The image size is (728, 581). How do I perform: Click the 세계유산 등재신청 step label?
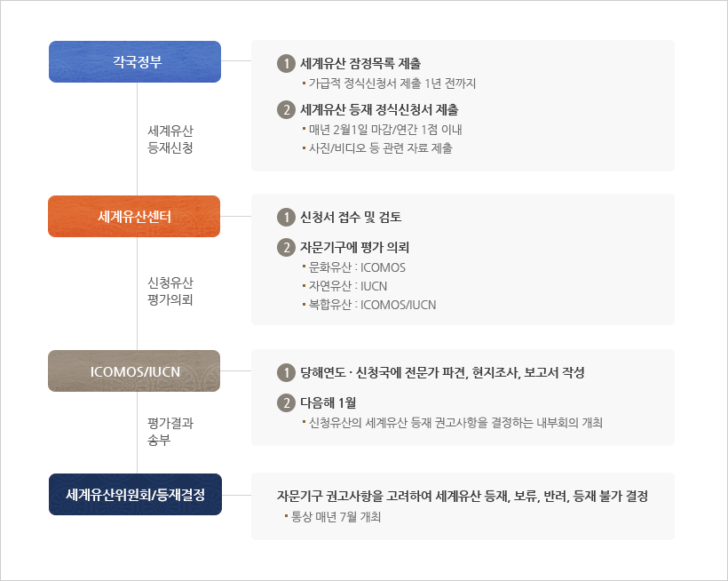[170, 139]
